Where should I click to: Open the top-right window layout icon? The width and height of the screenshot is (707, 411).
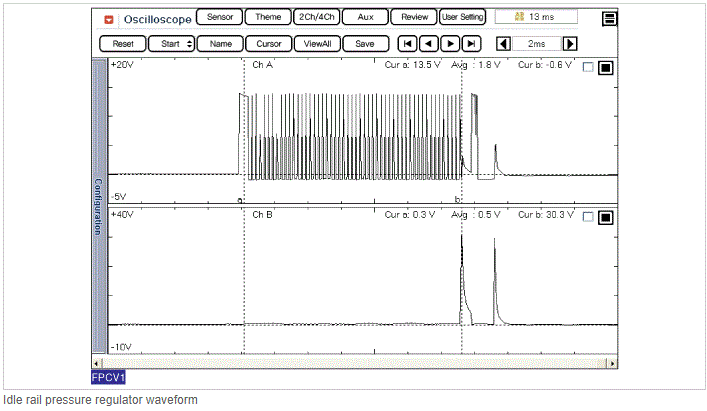pyautogui.click(x=609, y=19)
